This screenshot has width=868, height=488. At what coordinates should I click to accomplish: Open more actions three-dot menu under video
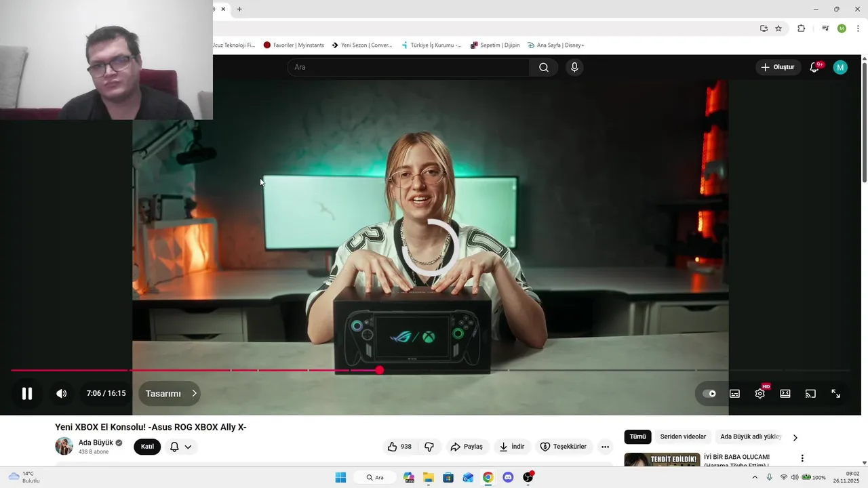605,447
